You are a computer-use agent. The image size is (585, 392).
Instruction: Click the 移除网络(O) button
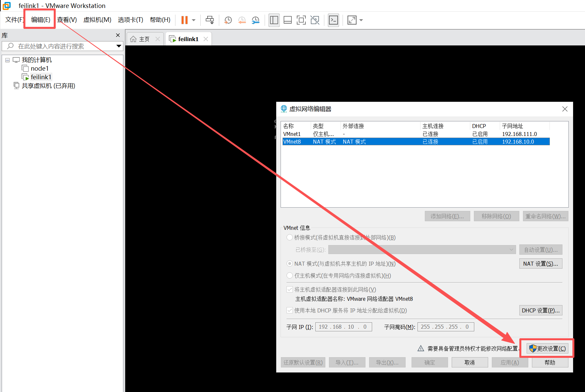(496, 216)
